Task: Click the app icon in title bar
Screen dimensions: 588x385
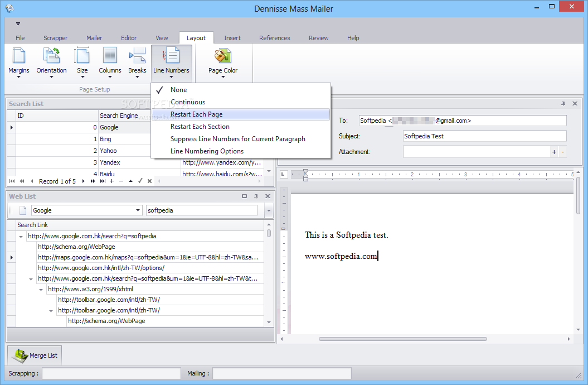Action: [9, 8]
